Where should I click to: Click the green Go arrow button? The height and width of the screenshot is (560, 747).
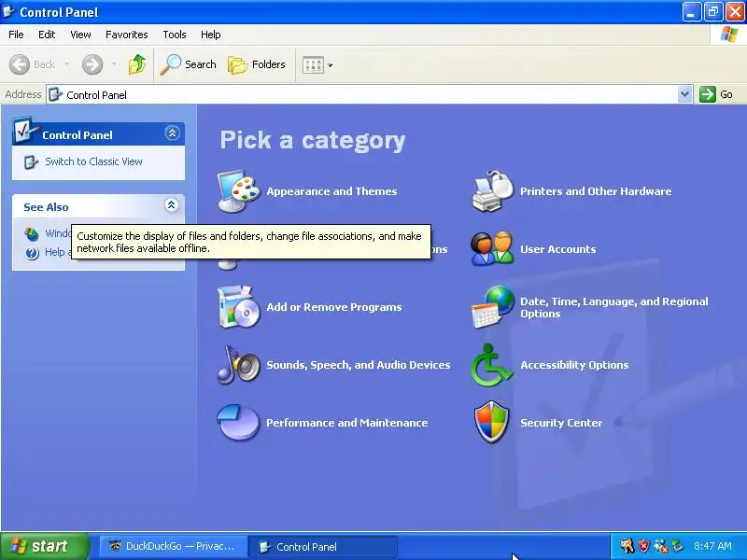[x=708, y=94]
